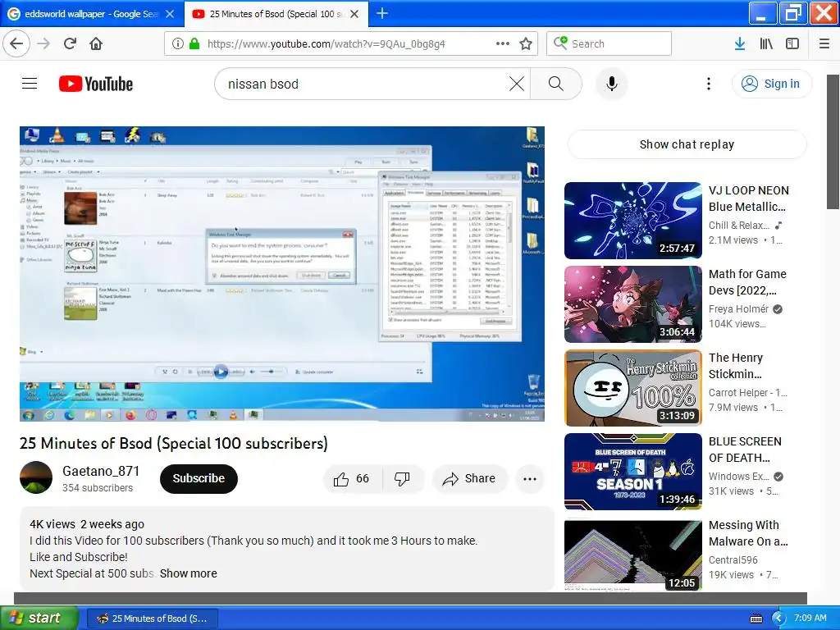Open Gaetano_871 channel avatar
The height and width of the screenshot is (630, 840).
36,477
